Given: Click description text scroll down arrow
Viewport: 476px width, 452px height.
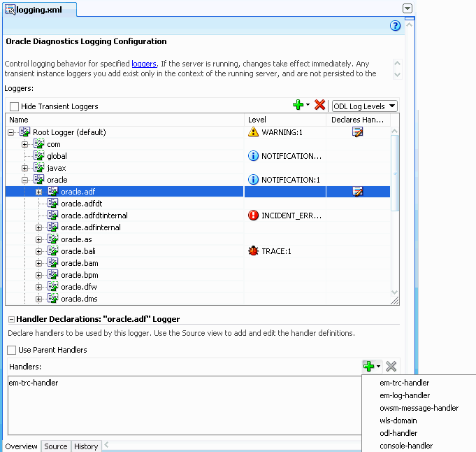Looking at the screenshot, I should click(x=398, y=74).
